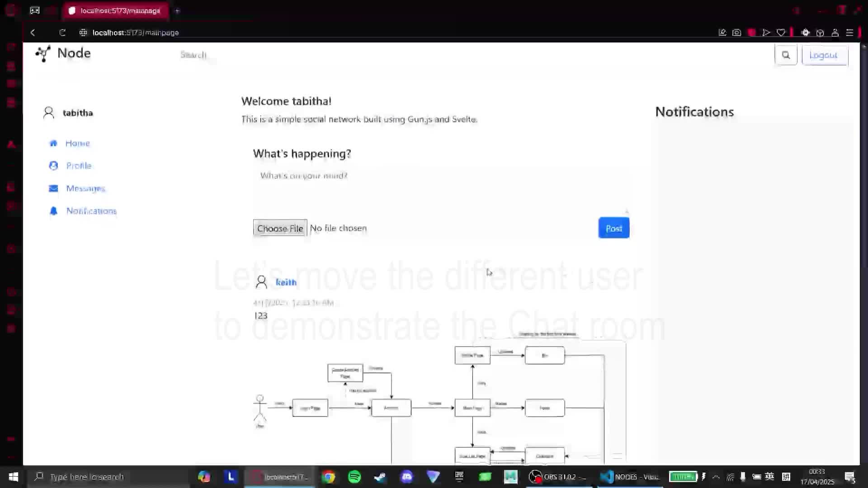868x488 pixels.
Task: Open Spotify from the taskbar
Action: 354,477
